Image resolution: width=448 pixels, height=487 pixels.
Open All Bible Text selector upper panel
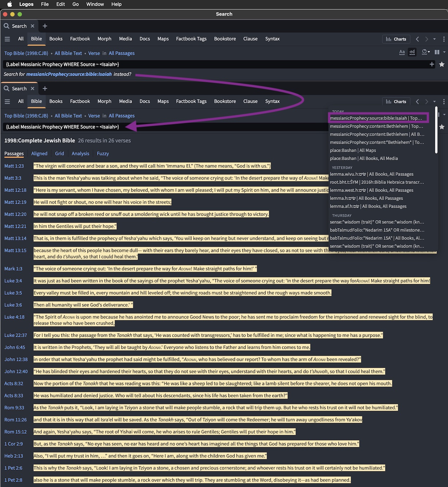point(68,53)
